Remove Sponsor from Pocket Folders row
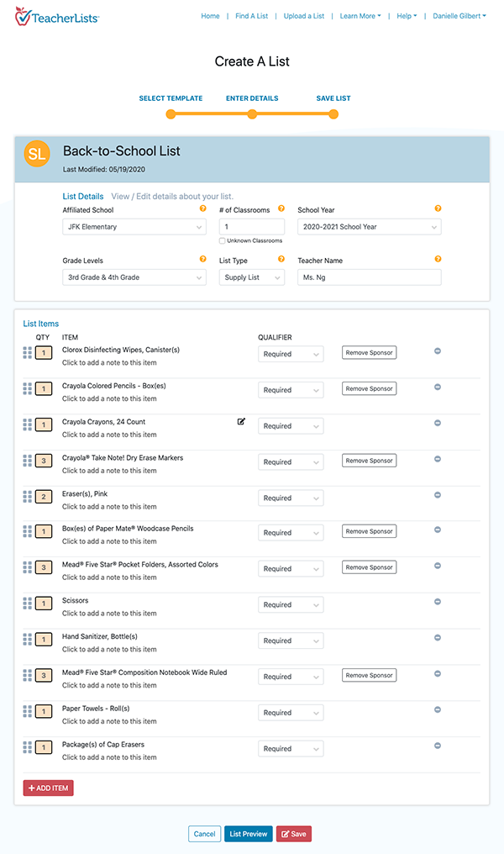 click(369, 567)
